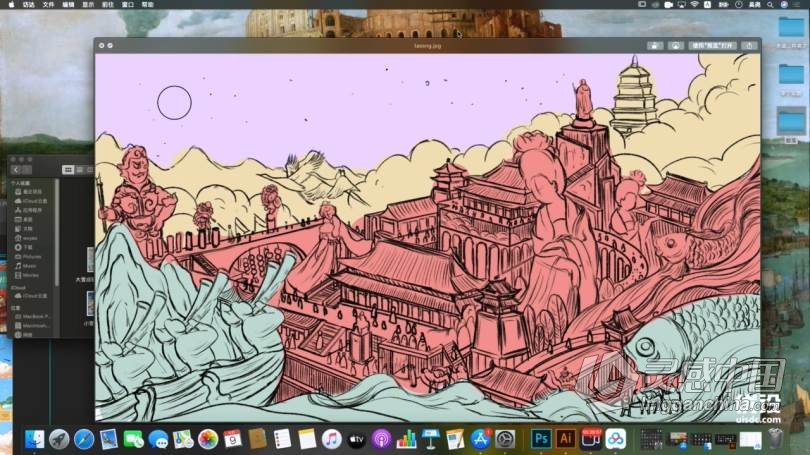Viewport: 810px width, 455px height.
Task: Select Music folder in Finder sidebar
Action: tap(29, 265)
